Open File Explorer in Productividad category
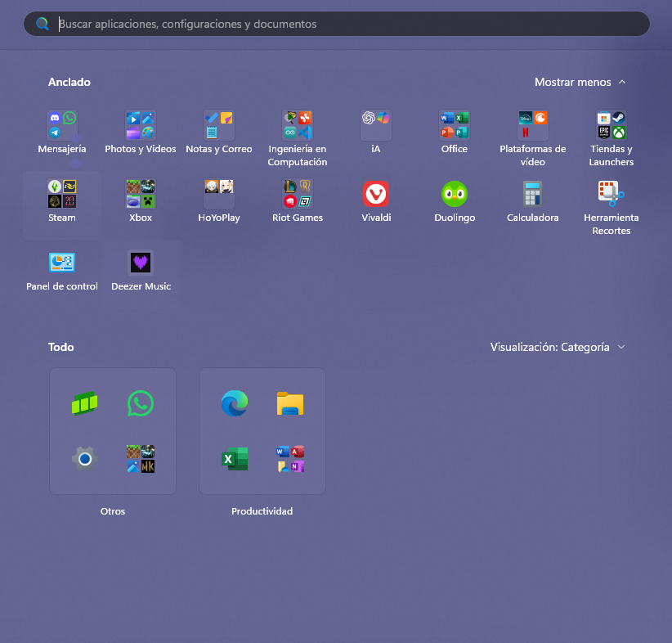 (x=290, y=403)
